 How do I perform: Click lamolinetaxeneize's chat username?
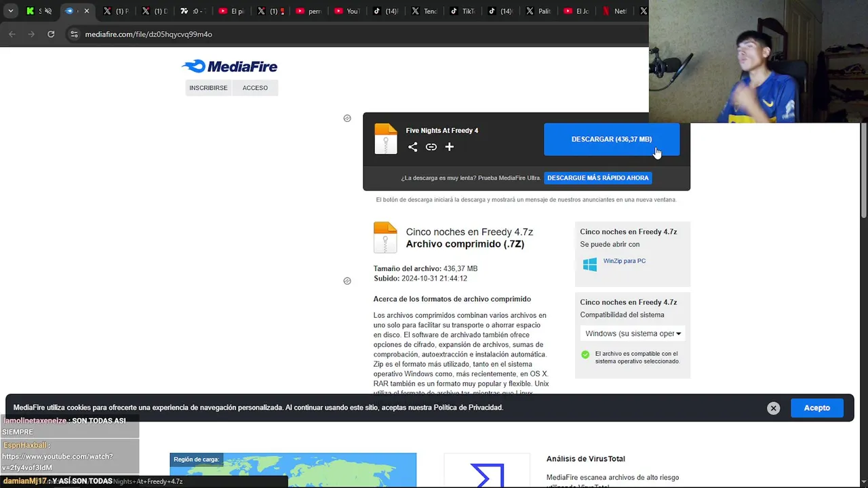[x=35, y=421]
